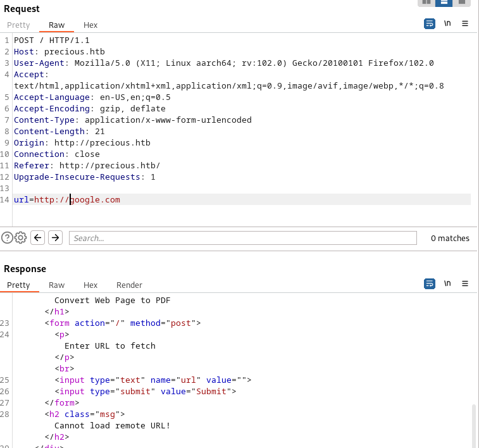
Task: Click the User-Agent header line
Action: pyautogui.click(x=223, y=63)
